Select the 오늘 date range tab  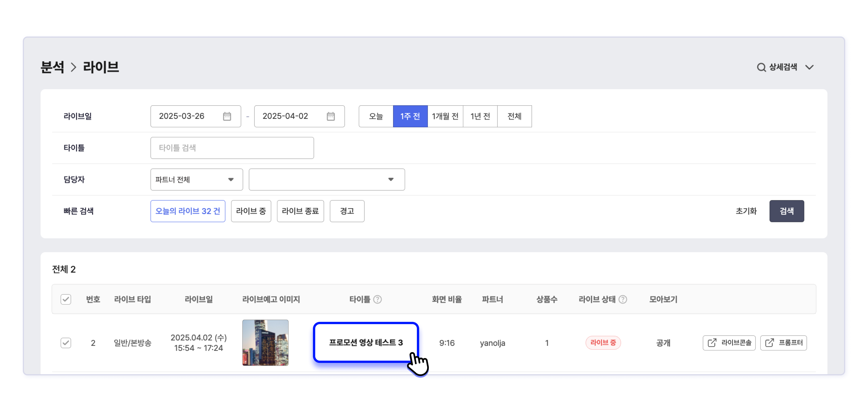pyautogui.click(x=376, y=116)
